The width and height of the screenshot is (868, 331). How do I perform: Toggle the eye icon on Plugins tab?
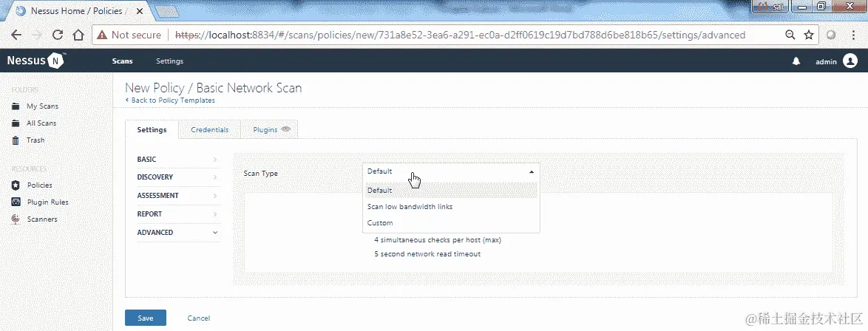[x=285, y=129]
